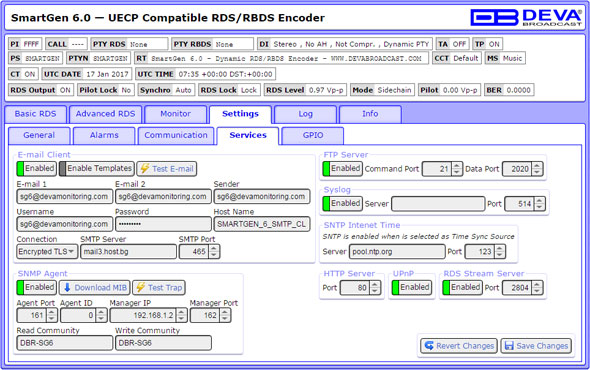590x370 pixels.
Task: Click the DEVA Broadcast logo
Action: click(x=526, y=17)
